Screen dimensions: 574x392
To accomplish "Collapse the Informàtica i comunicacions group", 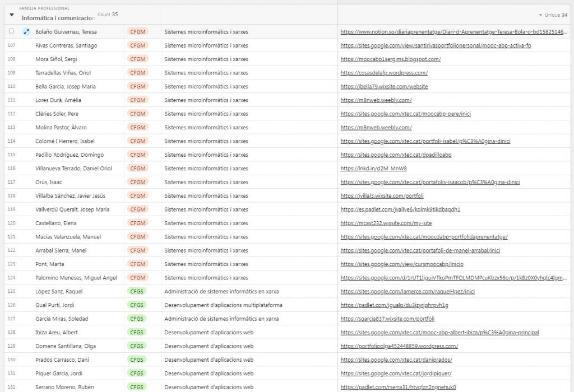I will [12, 15].
